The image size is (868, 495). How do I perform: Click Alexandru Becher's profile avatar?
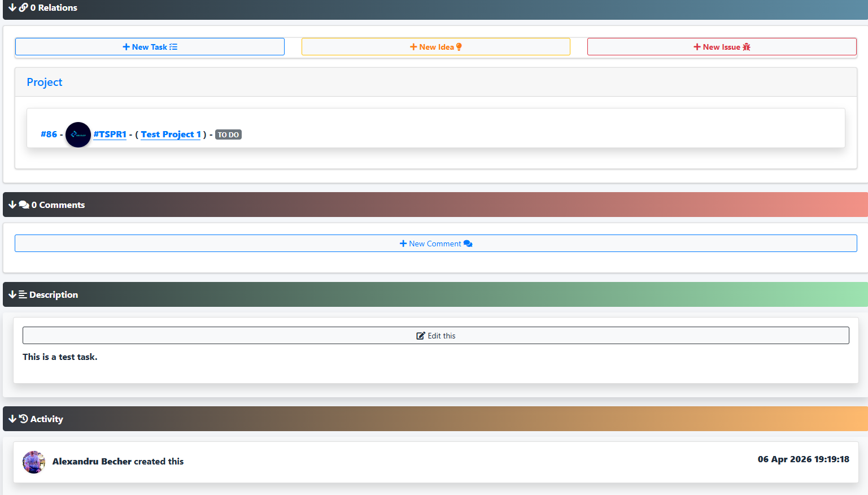(34, 462)
